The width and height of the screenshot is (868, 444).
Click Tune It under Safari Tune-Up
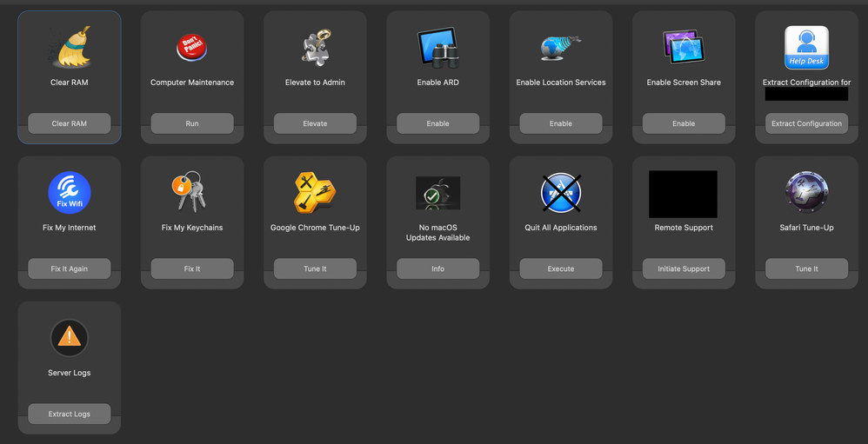coord(806,268)
